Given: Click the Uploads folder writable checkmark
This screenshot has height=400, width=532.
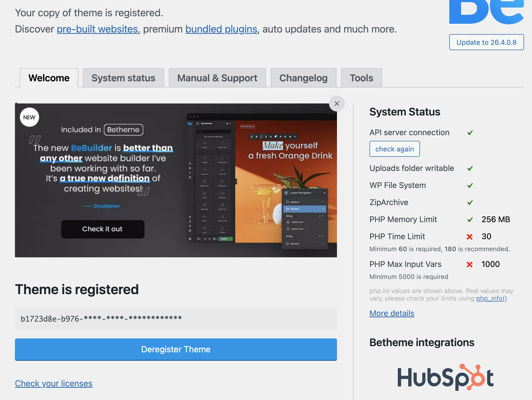Looking at the screenshot, I should tap(470, 168).
